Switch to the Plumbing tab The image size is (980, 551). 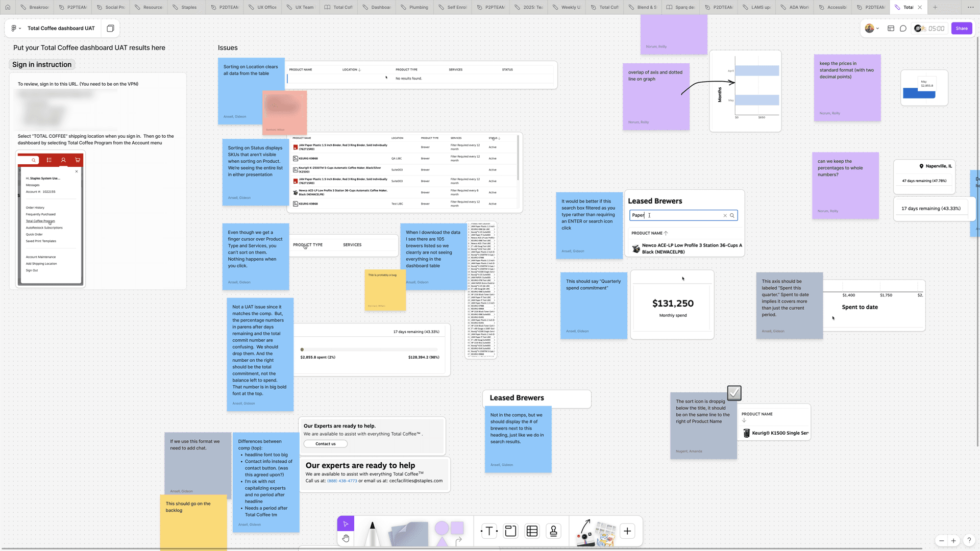[x=415, y=7]
